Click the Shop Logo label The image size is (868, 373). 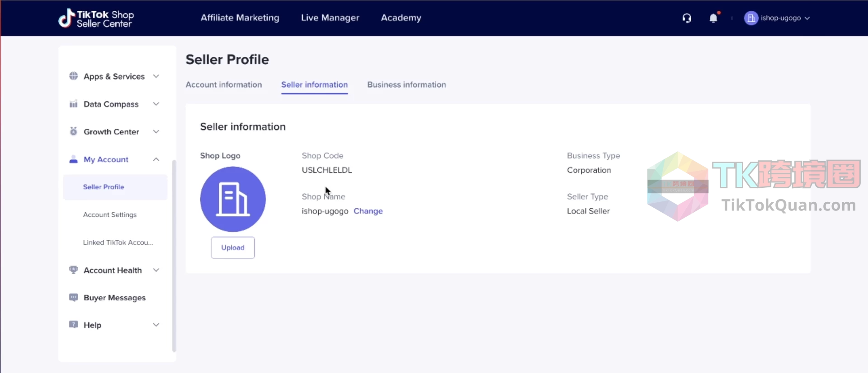tap(220, 155)
